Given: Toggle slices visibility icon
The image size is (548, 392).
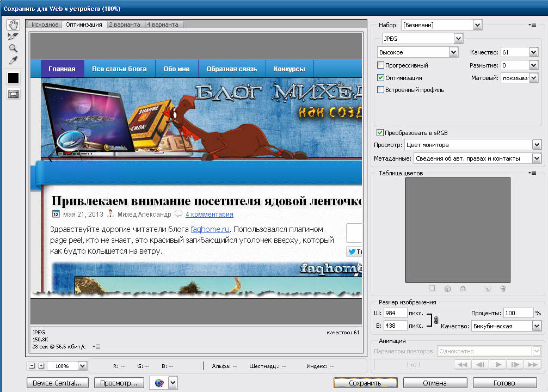Looking at the screenshot, I should coord(13,94).
